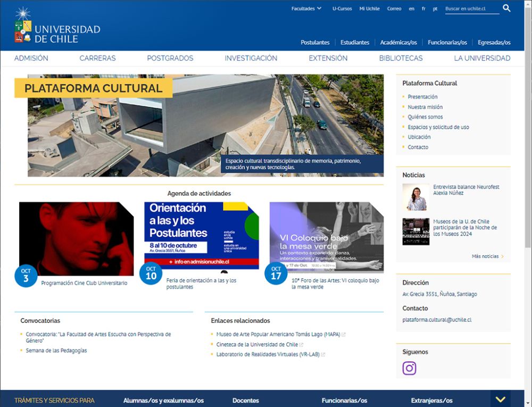
Task: Click the plataforma.cultural@uchile.cl email link
Action: [437, 320]
